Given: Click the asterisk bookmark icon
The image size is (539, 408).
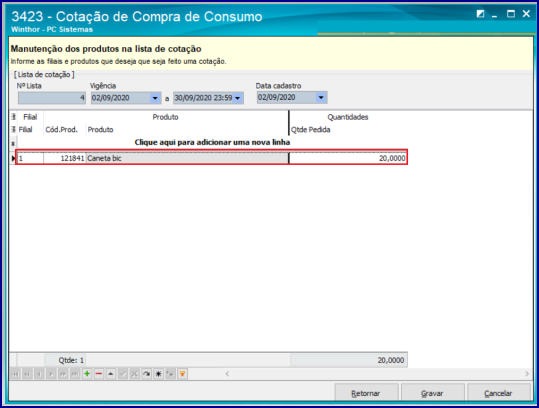Looking at the screenshot, I should pyautogui.click(x=158, y=374).
